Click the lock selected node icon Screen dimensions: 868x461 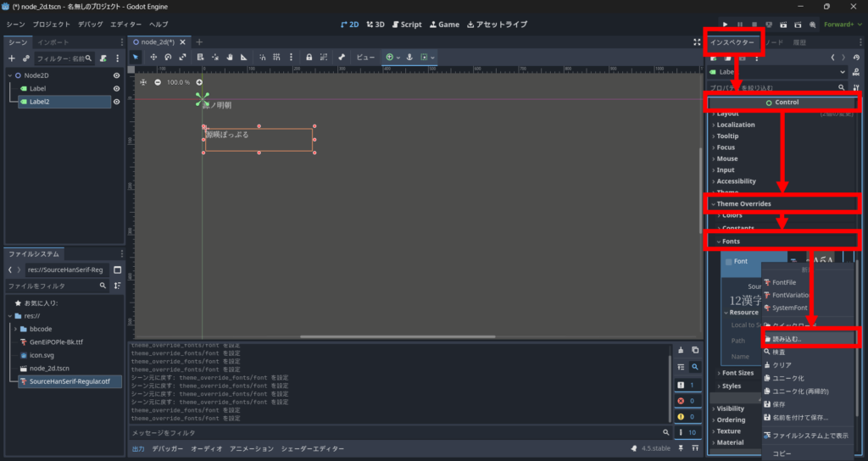click(x=309, y=57)
